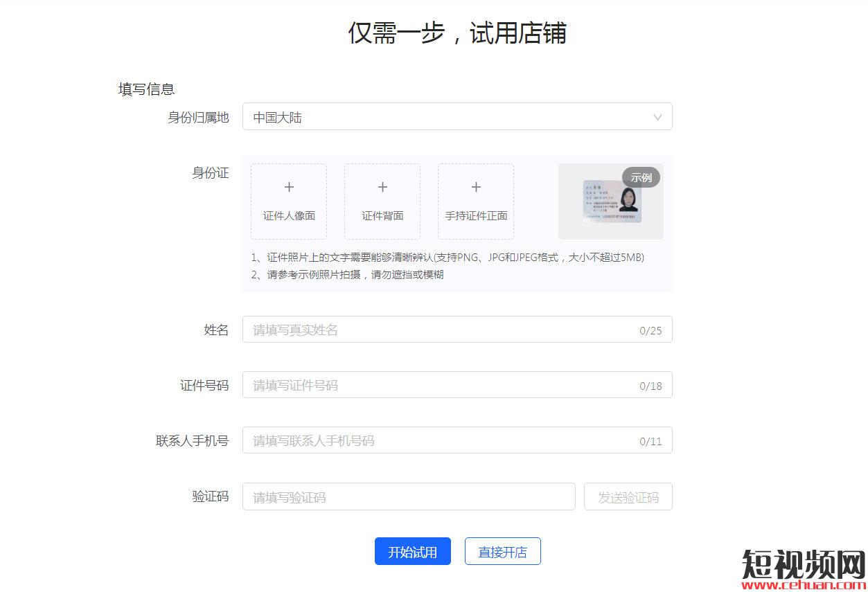Click the 填写信息 section heading
This screenshot has height=592, width=868.
[x=146, y=89]
